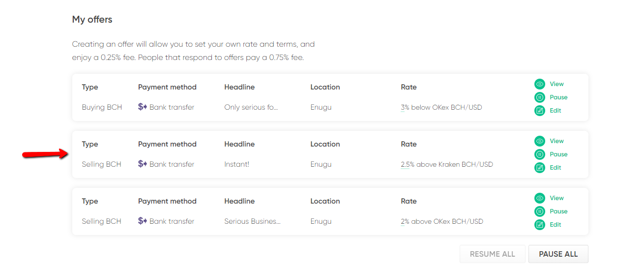Click Edit pencil icon of Buying BCH offer

(540, 111)
